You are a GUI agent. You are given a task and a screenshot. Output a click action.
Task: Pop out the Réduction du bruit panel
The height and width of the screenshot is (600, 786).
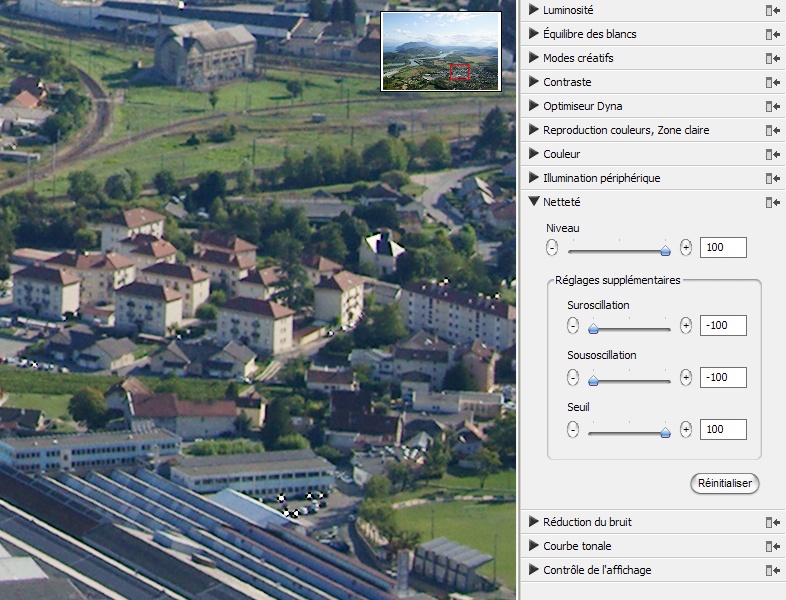point(772,522)
